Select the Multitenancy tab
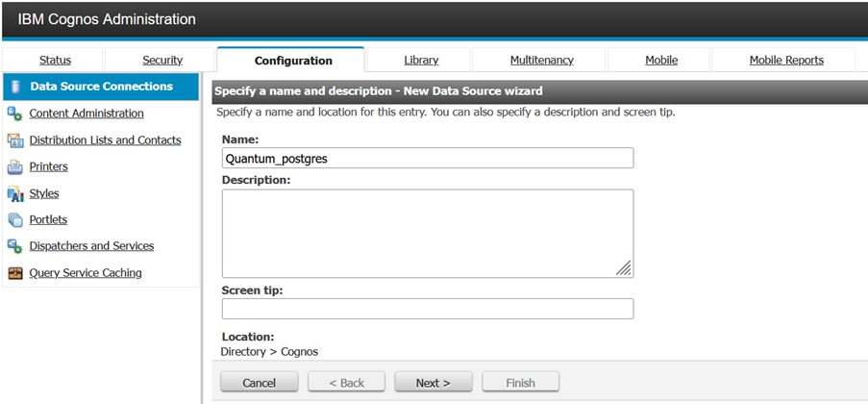Viewport: 868px width, 404px height. point(541,60)
